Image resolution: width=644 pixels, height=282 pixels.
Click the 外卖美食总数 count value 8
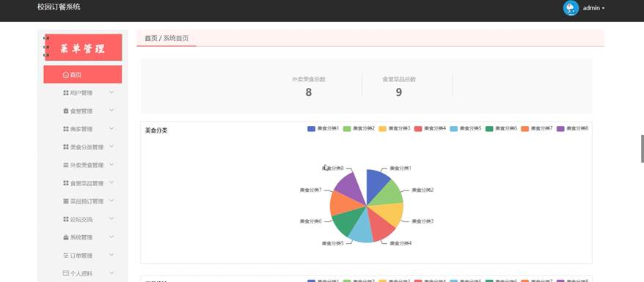tap(309, 92)
